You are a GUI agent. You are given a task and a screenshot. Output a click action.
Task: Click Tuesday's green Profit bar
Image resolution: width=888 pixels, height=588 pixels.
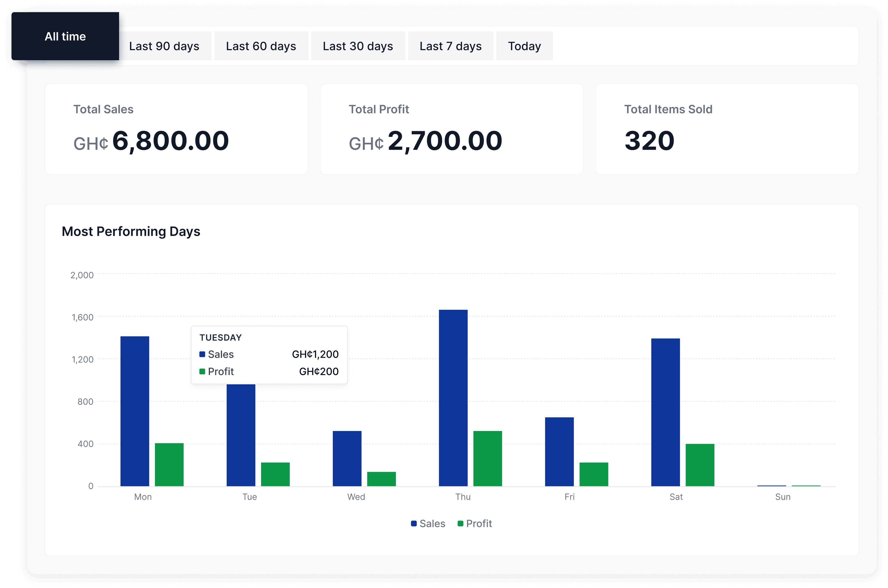(275, 474)
